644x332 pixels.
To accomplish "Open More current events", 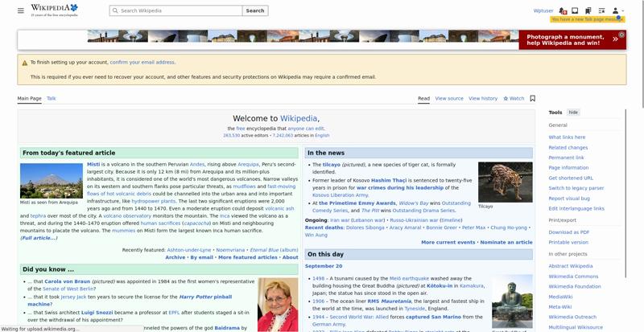I will [x=448, y=242].
